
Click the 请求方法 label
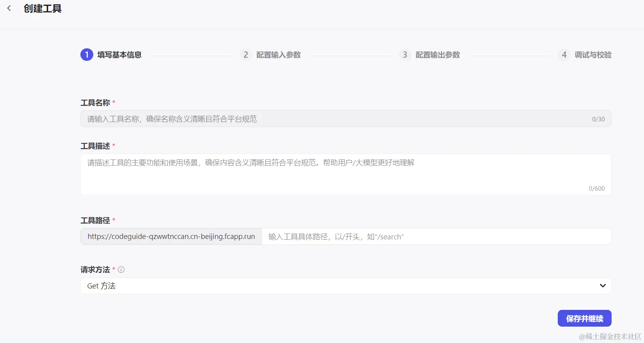(x=95, y=269)
